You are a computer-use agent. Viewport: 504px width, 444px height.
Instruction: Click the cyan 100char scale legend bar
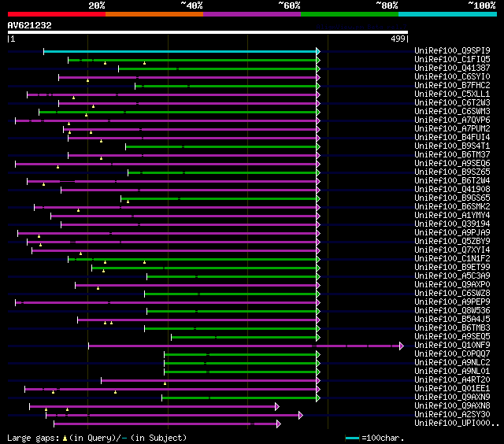click(352, 438)
